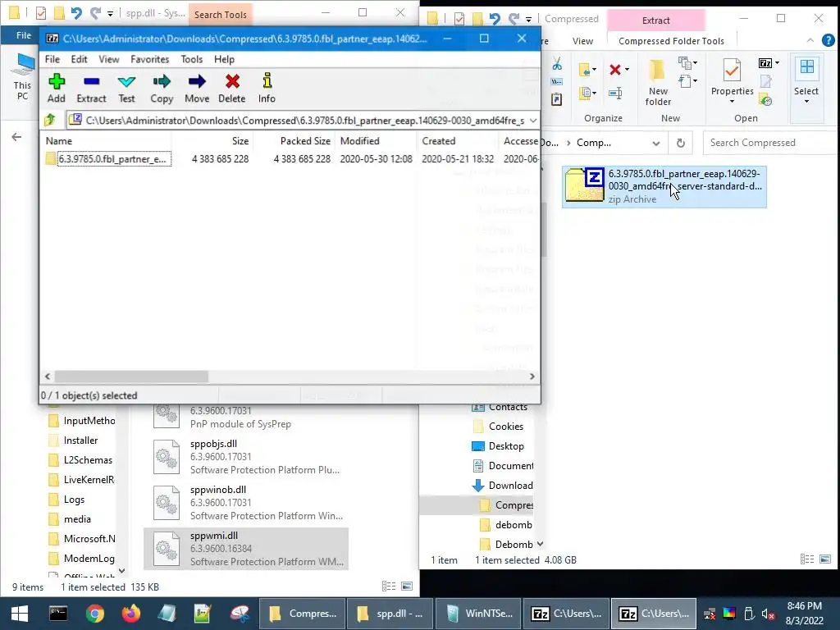Screen dimensions: 840x630
Task: Select sppwinob.dll in the file list
Action: click(x=246, y=503)
